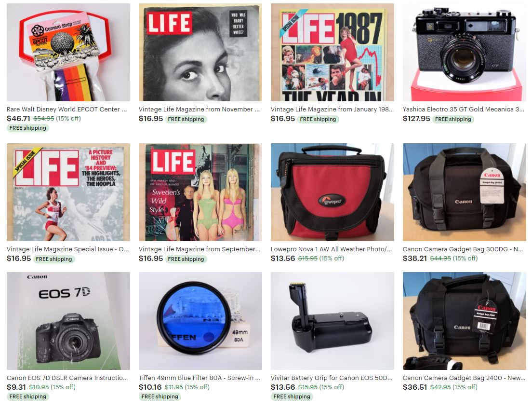Image resolution: width=532 pixels, height=409 pixels.
Task: Click FREE shipping badge under Yashica listing
Action: point(453,119)
